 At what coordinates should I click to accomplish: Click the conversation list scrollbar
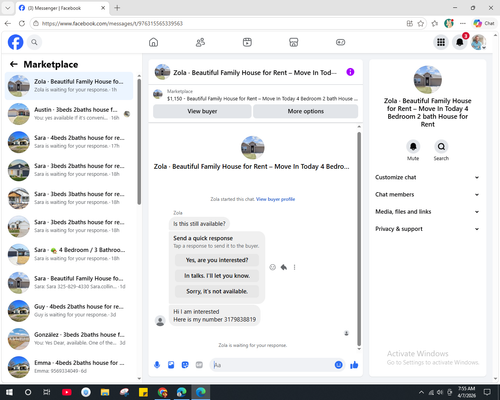(139, 142)
